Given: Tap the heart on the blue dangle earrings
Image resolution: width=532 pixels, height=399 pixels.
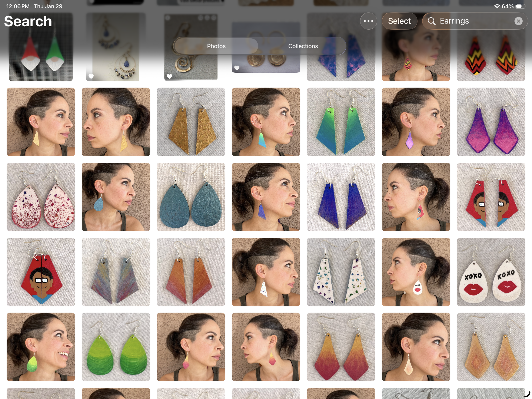Looking at the screenshot, I should 91,76.
